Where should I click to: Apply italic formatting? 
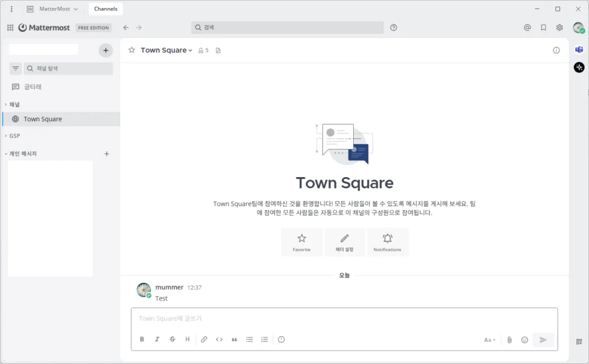pyautogui.click(x=157, y=339)
